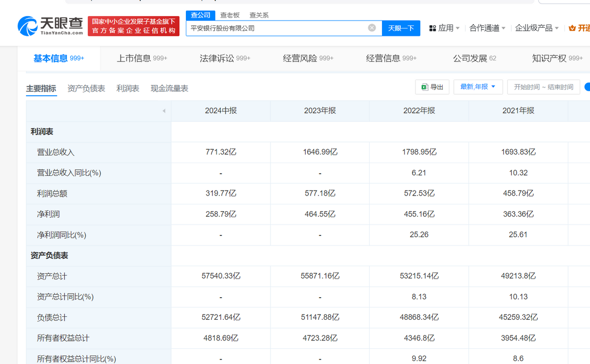
Task: Click the 开始时间 ~ 结束时间 date range field
Action: tap(543, 87)
